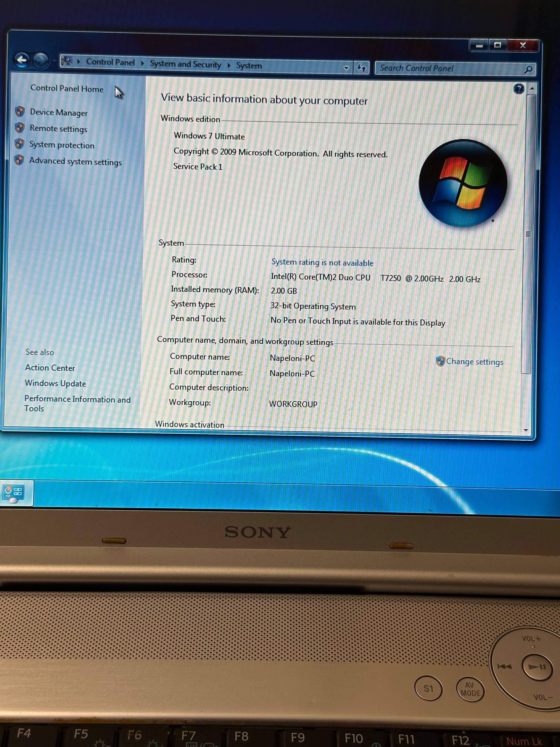Open Performance Information and Tools
The image size is (560, 747).
click(x=77, y=404)
